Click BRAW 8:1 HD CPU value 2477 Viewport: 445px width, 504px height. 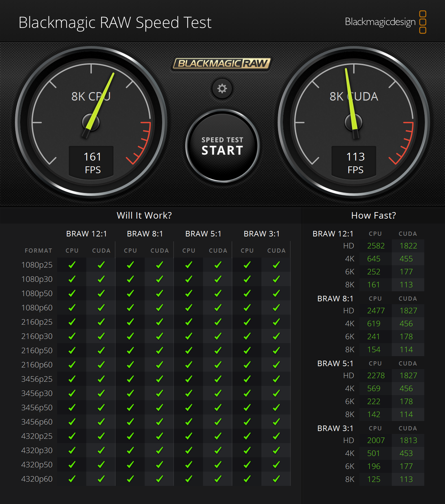[376, 311]
